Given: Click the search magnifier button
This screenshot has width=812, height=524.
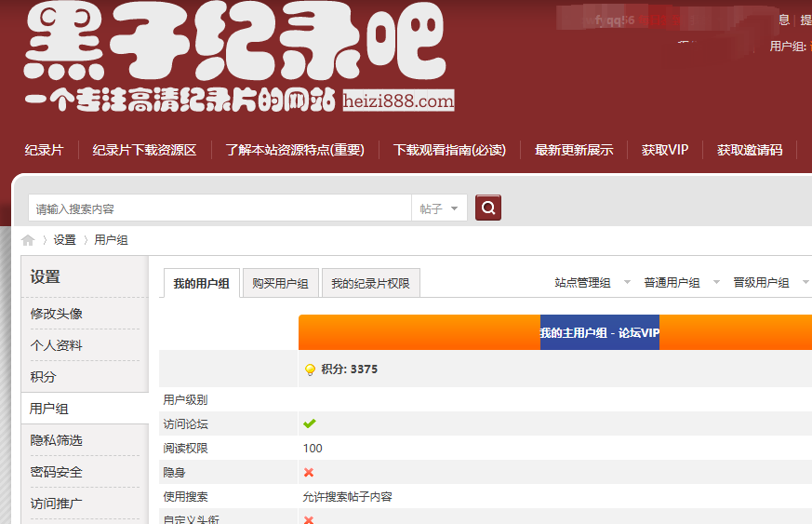Looking at the screenshot, I should [487, 208].
